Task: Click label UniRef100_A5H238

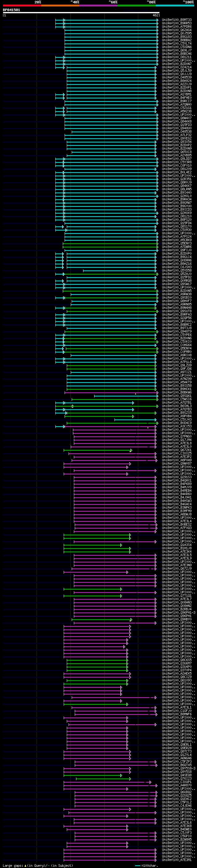Action: [x=177, y=111]
